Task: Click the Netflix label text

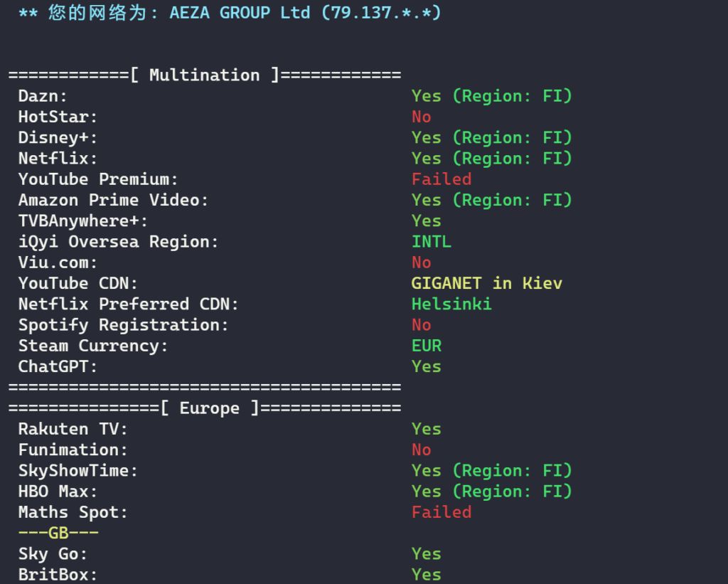Action: click(58, 159)
